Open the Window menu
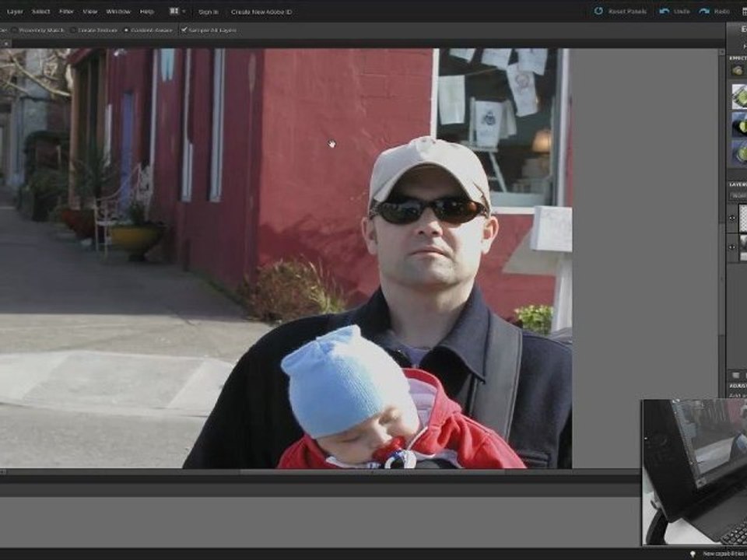Viewport: 747px width, 560px height. pyautogui.click(x=118, y=12)
